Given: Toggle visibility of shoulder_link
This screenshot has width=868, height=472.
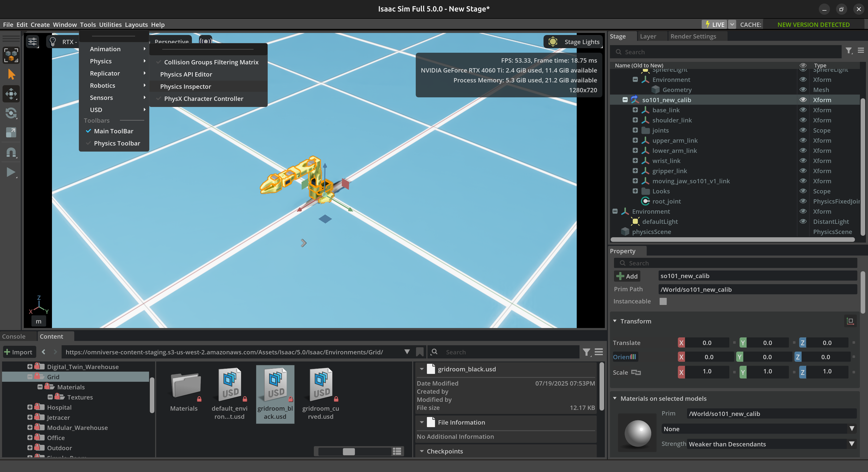Looking at the screenshot, I should [x=803, y=120].
